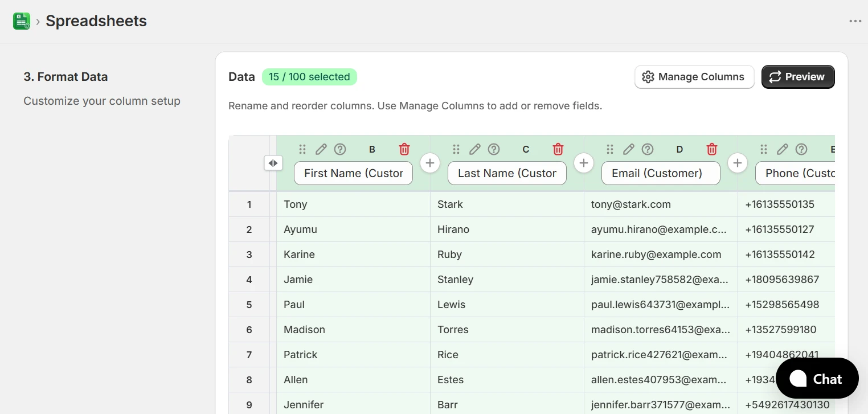This screenshot has height=414, width=868.
Task: Click the green Spreadsheets app icon
Action: pos(22,21)
